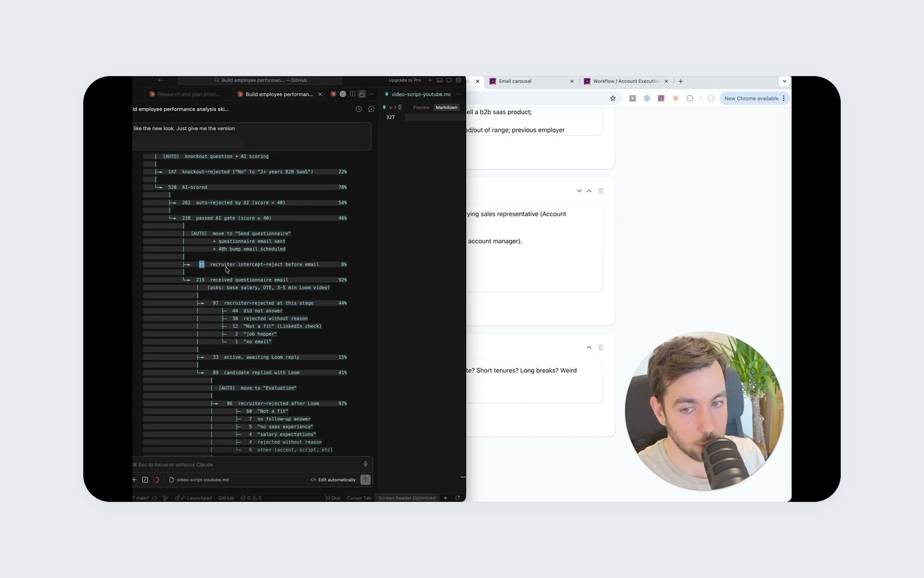
Task: Split the editor with the split-pane icon
Action: [x=352, y=94]
